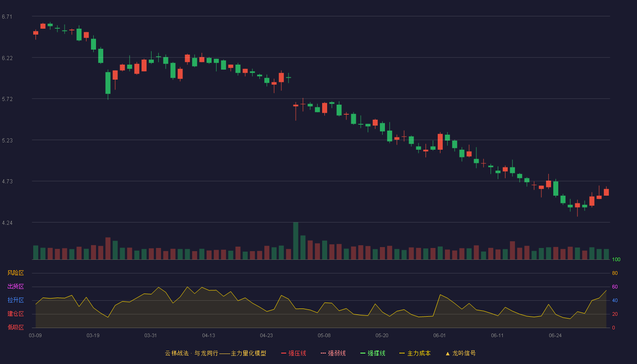Click the 04-23 date label

pos(267,335)
